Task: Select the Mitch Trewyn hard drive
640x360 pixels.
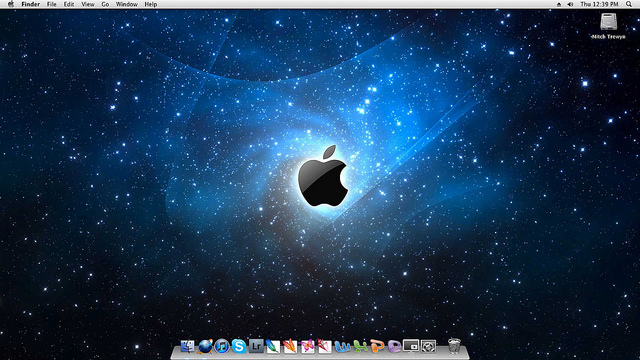Action: click(608, 26)
